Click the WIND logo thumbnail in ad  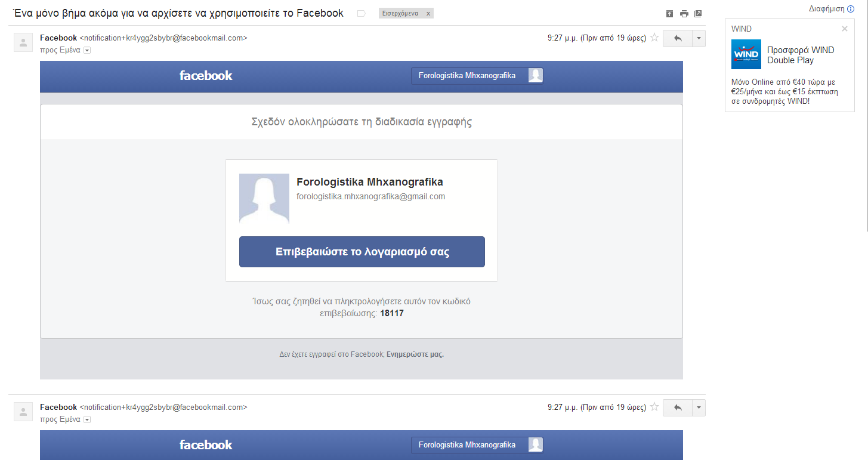tap(746, 54)
